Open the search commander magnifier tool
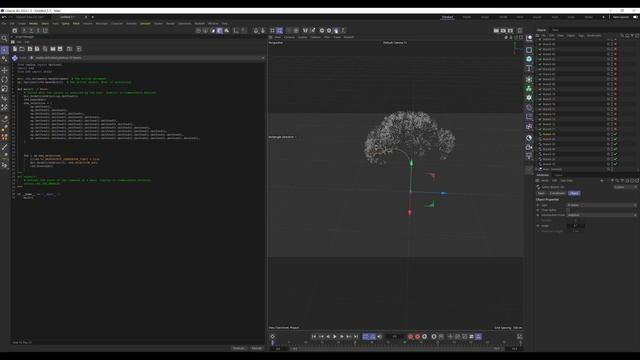 coord(4,38)
